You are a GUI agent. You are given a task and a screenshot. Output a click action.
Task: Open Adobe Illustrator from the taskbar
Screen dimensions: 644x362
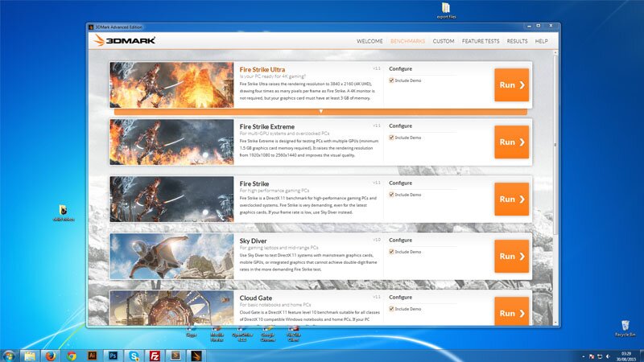(x=93, y=356)
